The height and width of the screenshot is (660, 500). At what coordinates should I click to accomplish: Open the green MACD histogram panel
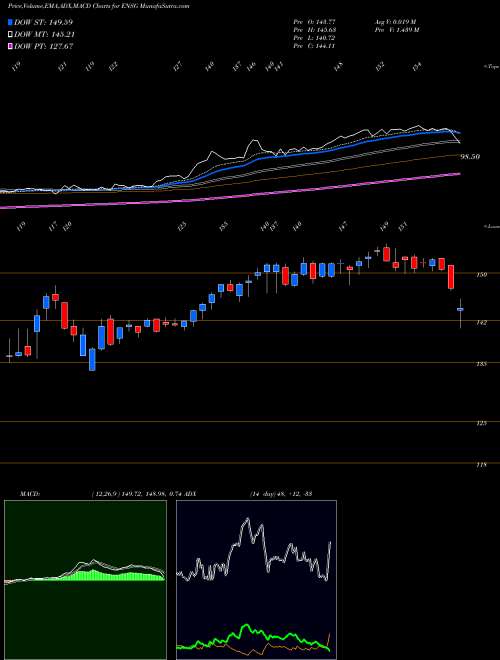pyautogui.click(x=85, y=580)
